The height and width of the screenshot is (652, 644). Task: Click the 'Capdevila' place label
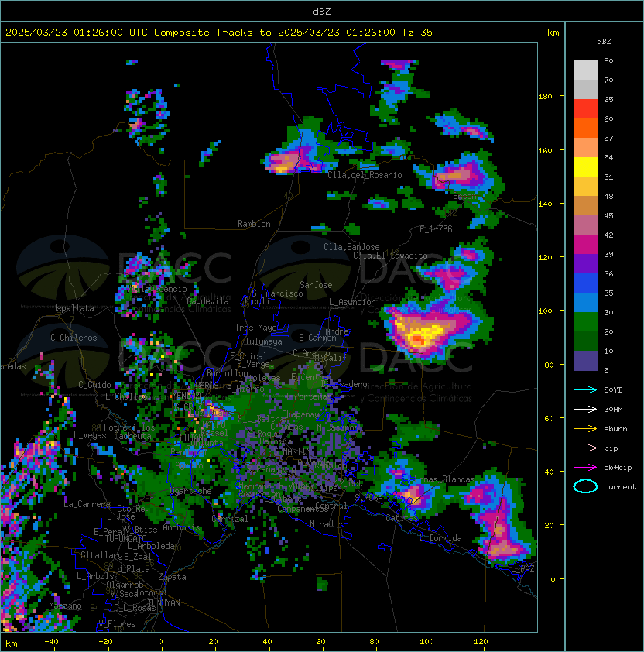pyautogui.click(x=208, y=301)
